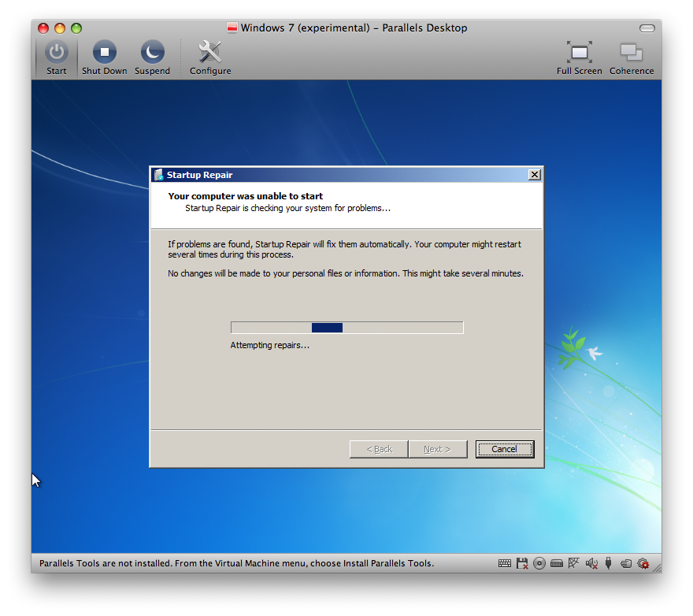
Task: Click the muted sound icon in status bar
Action: click(591, 563)
